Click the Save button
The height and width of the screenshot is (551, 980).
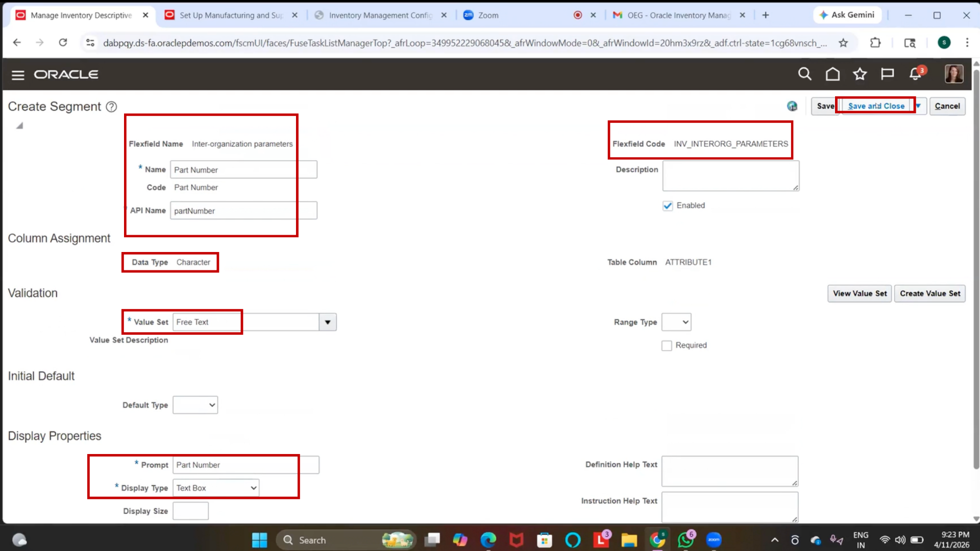[825, 106]
